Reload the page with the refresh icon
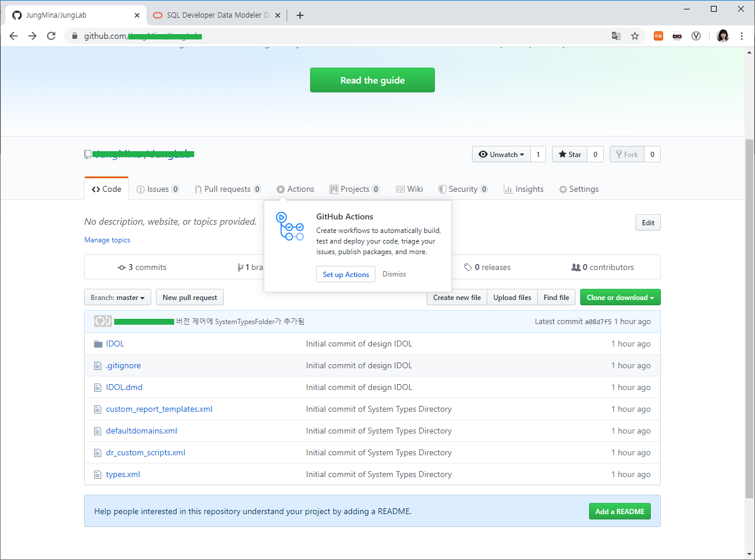Image resolution: width=755 pixels, height=560 pixels. click(51, 36)
